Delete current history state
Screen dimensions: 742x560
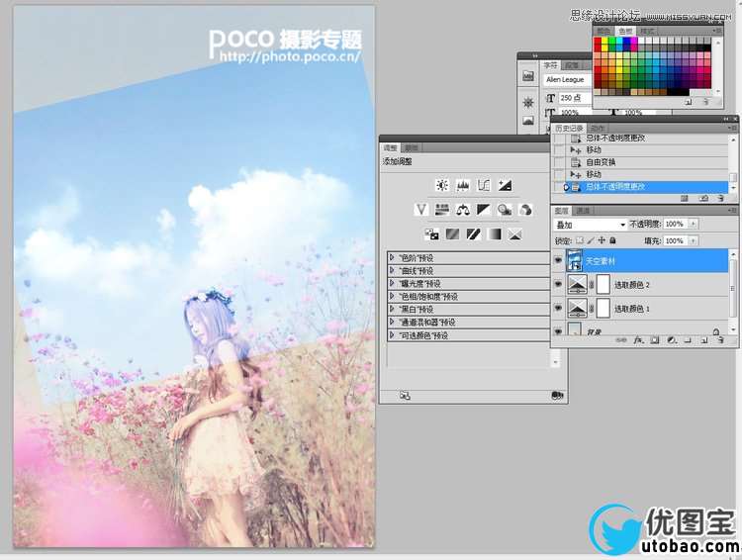720,198
